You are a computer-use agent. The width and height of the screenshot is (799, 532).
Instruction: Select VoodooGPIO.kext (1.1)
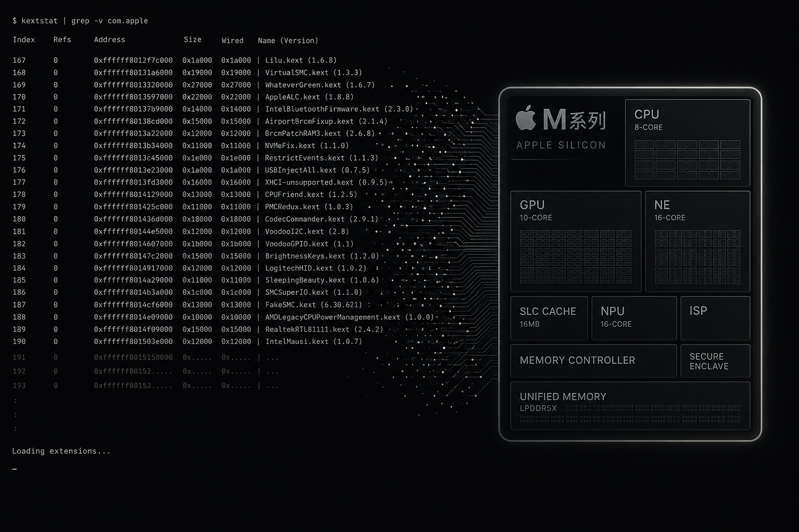click(x=309, y=243)
